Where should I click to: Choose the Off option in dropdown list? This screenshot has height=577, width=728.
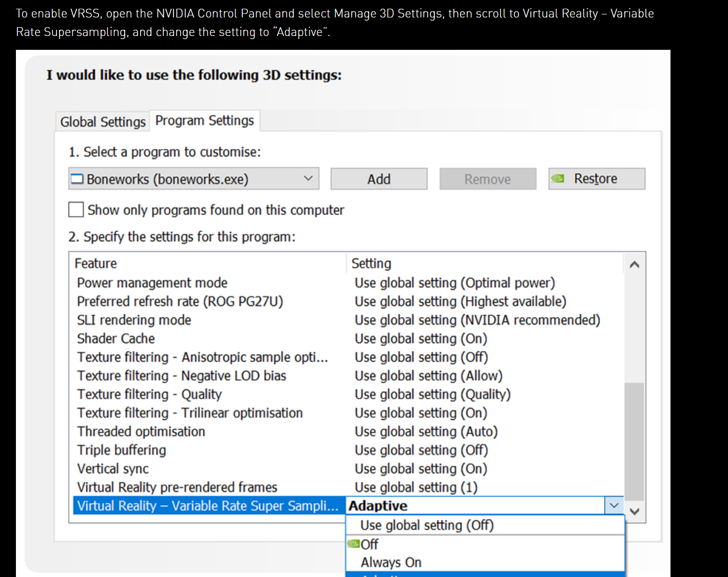485,544
